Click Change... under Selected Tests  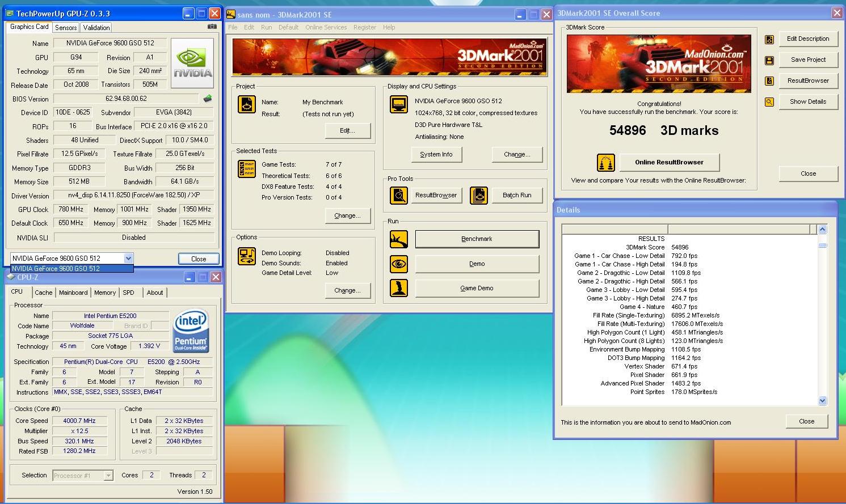point(348,215)
